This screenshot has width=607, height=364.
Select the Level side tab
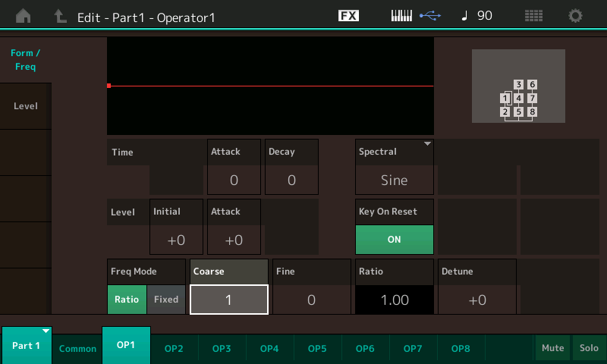pyautogui.click(x=26, y=106)
